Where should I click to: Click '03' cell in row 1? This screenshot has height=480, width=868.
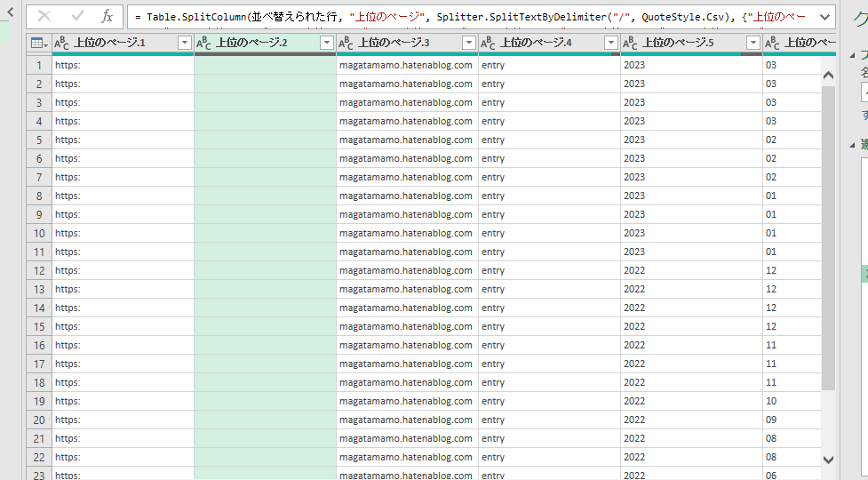pyautogui.click(x=792, y=65)
